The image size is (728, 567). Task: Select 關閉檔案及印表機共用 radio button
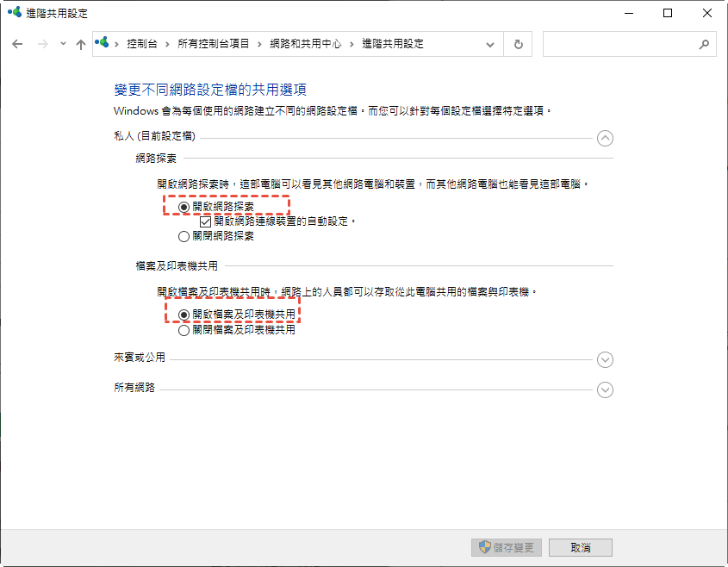tap(184, 331)
